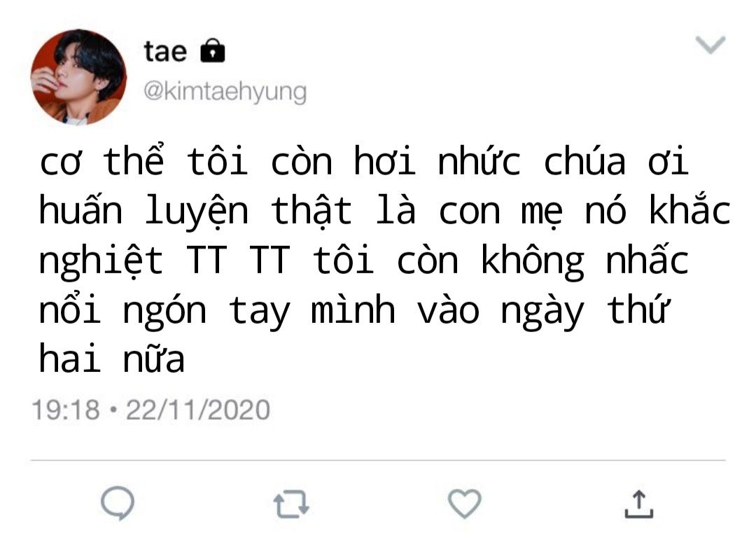The height and width of the screenshot is (545, 756).
Task: Select the tweet line starting 'cơ thể tôi'
Action: coord(364,160)
